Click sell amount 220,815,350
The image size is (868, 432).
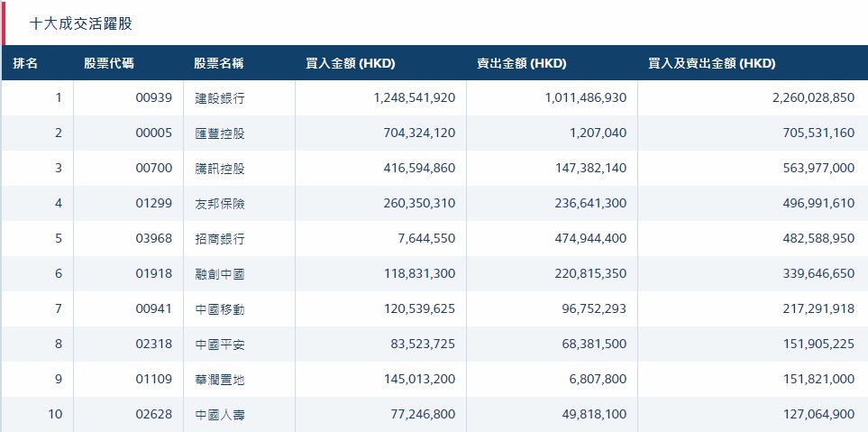click(x=591, y=273)
